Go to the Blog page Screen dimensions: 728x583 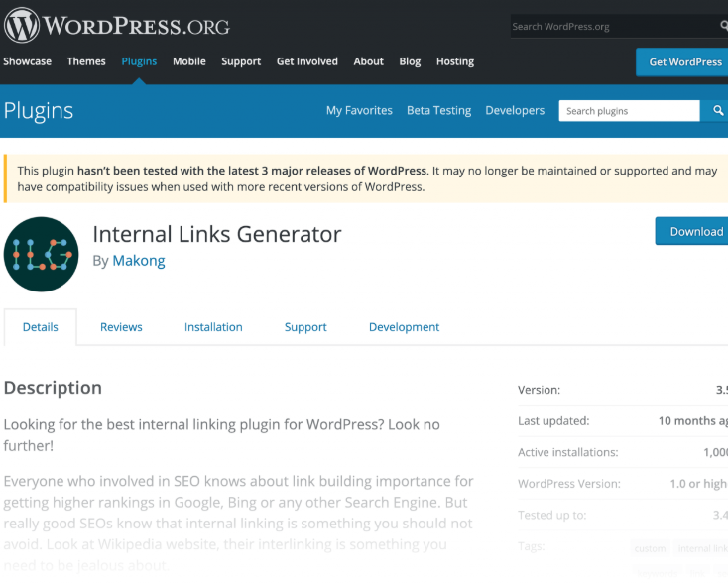click(410, 61)
